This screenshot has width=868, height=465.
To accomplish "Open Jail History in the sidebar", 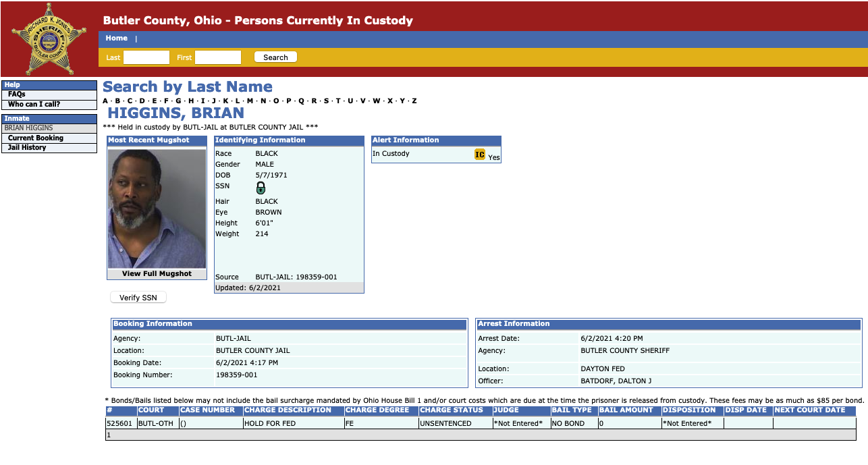I will pos(27,147).
